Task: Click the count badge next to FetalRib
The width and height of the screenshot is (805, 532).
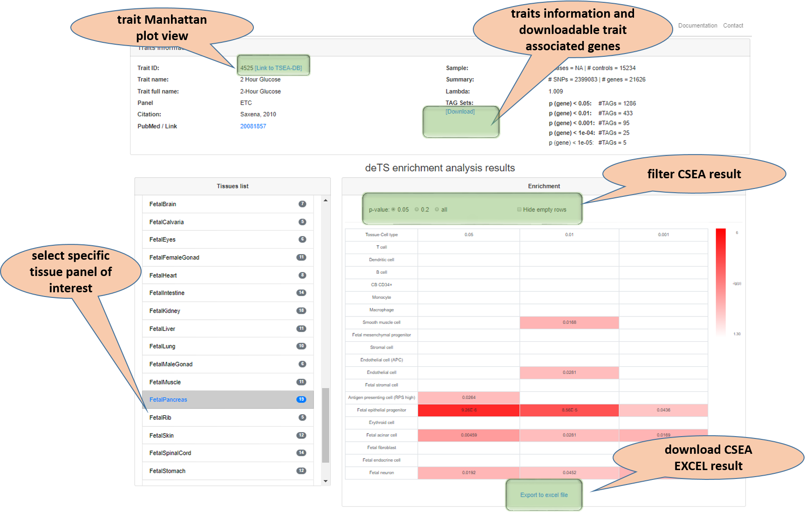Action: 302,418
